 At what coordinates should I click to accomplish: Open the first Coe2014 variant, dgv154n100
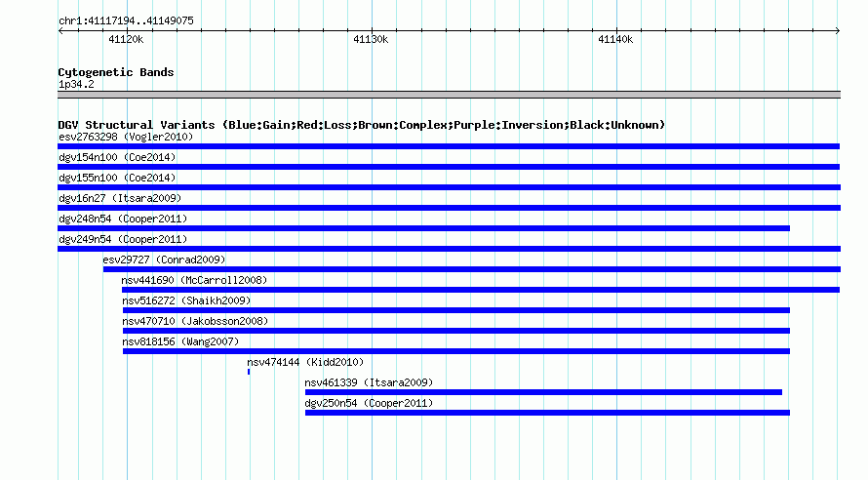point(117,157)
